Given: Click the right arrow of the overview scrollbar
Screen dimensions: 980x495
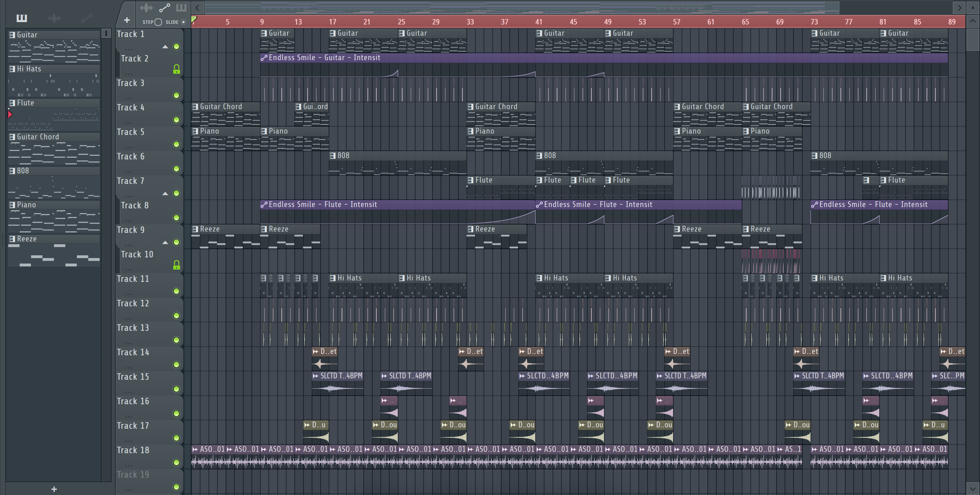Looking at the screenshot, I should [x=959, y=7].
